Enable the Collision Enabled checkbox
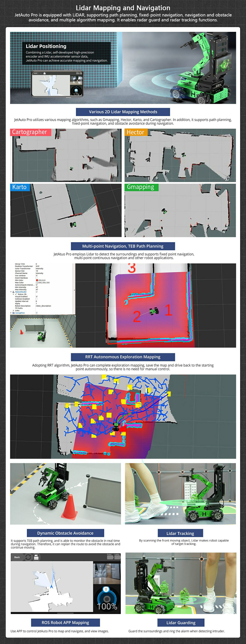The width and height of the screenshot is (246, 644). [37, 299]
